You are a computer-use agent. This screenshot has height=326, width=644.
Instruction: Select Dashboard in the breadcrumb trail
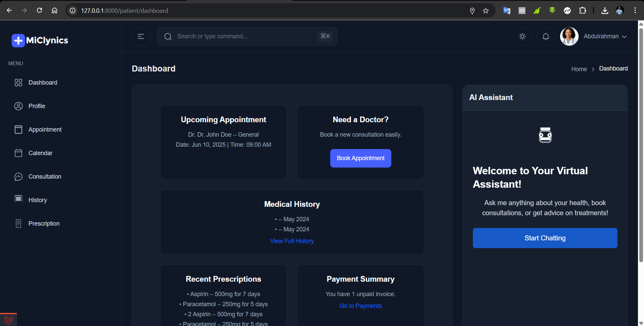pyautogui.click(x=613, y=68)
